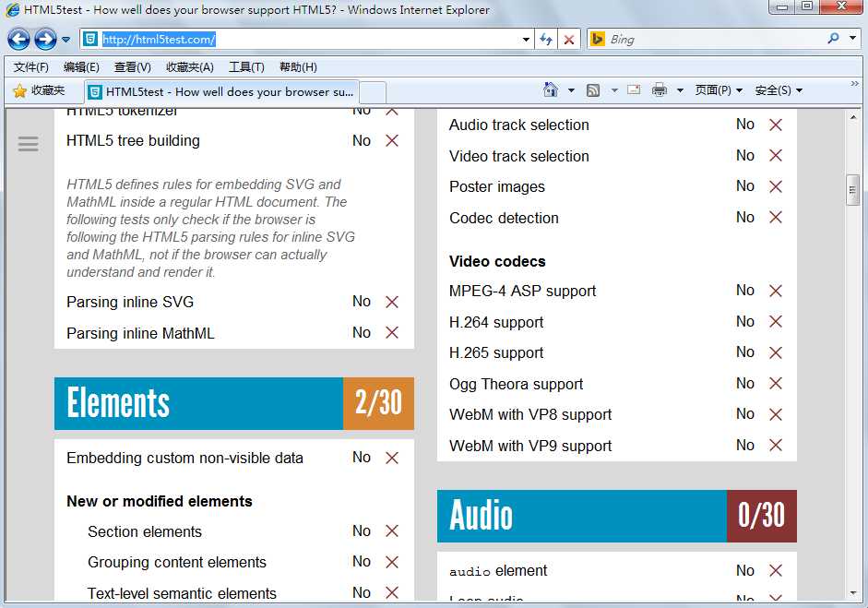Viewport: 868px width, 608px height.
Task: Click the Internet Explorer title bar icon
Action: [x=12, y=9]
